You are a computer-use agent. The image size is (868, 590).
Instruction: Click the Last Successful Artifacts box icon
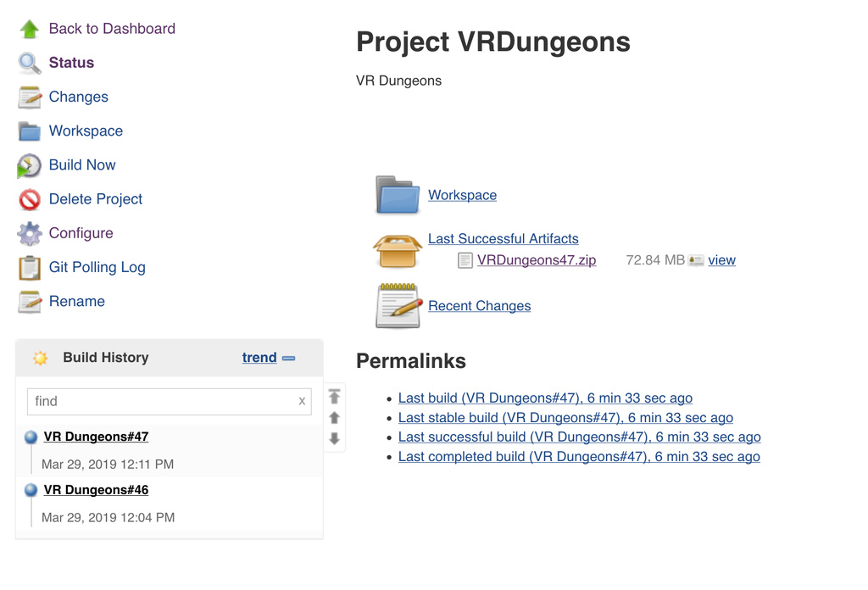pyautogui.click(x=398, y=250)
